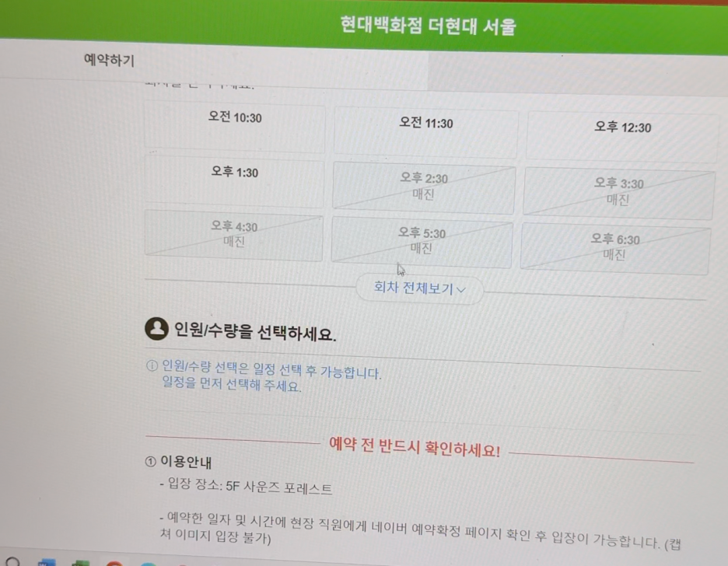Click the 네이버 예약확정 페이지 확인 instruction line
The width and height of the screenshot is (728, 566).
pos(420,533)
